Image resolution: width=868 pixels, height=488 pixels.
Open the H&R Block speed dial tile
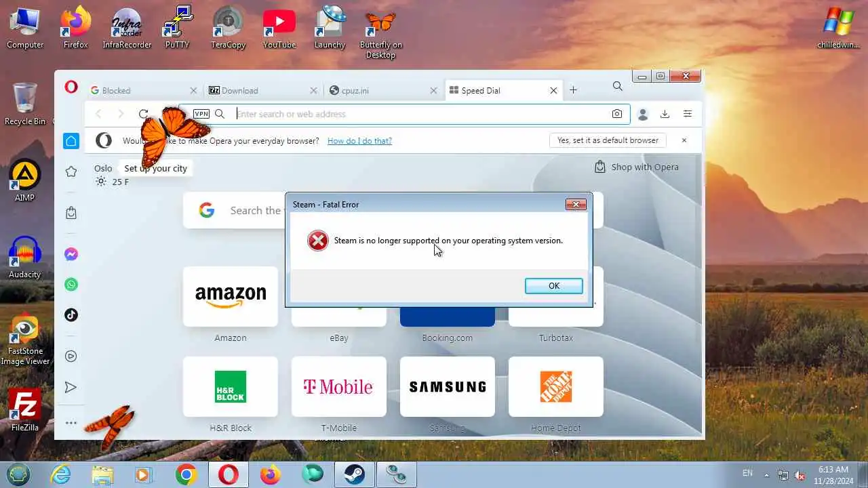point(231,386)
